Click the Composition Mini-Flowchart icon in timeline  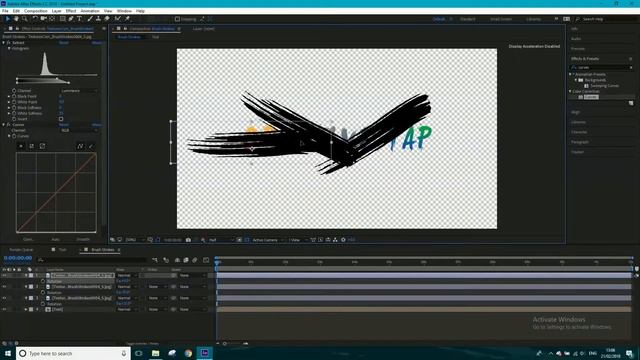pos(155,260)
